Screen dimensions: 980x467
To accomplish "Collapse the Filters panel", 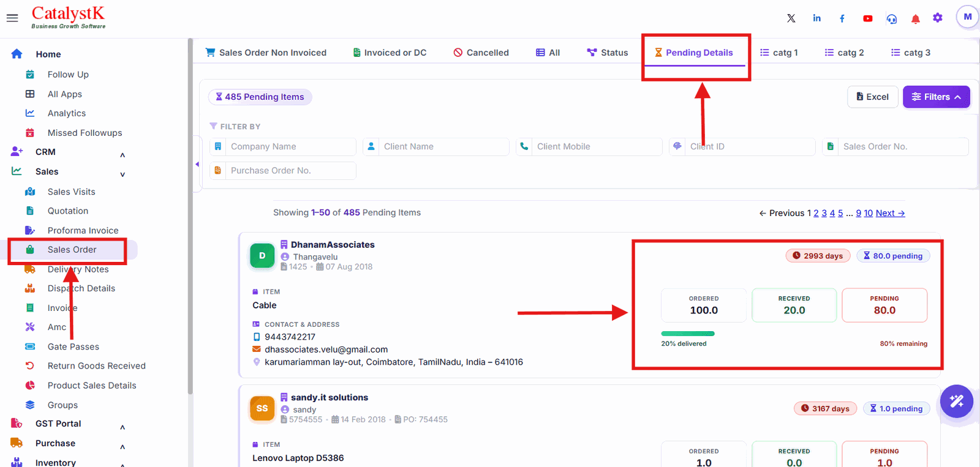I will pyautogui.click(x=936, y=97).
